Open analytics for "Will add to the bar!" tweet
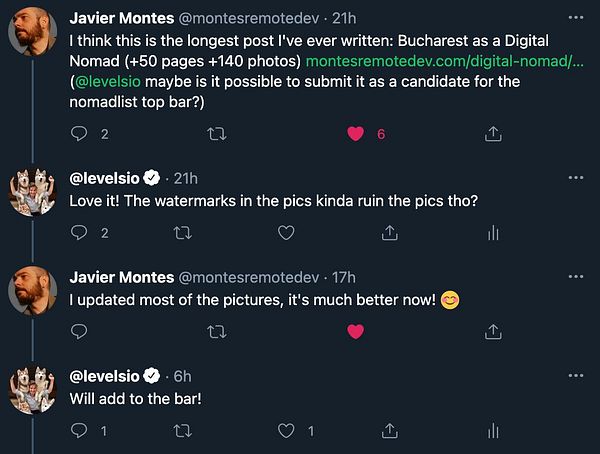The width and height of the screenshot is (600, 454). 492,431
